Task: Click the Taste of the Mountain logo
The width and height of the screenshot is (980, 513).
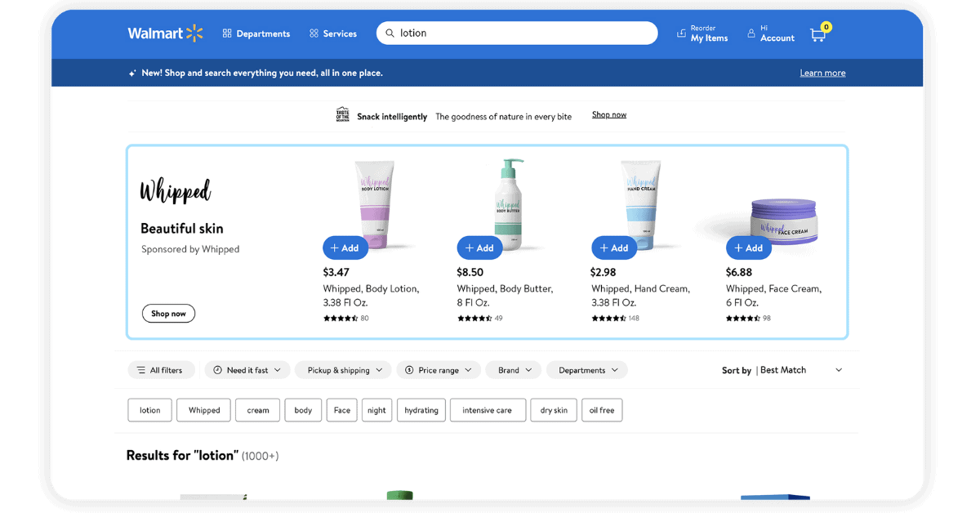Action: tap(343, 115)
